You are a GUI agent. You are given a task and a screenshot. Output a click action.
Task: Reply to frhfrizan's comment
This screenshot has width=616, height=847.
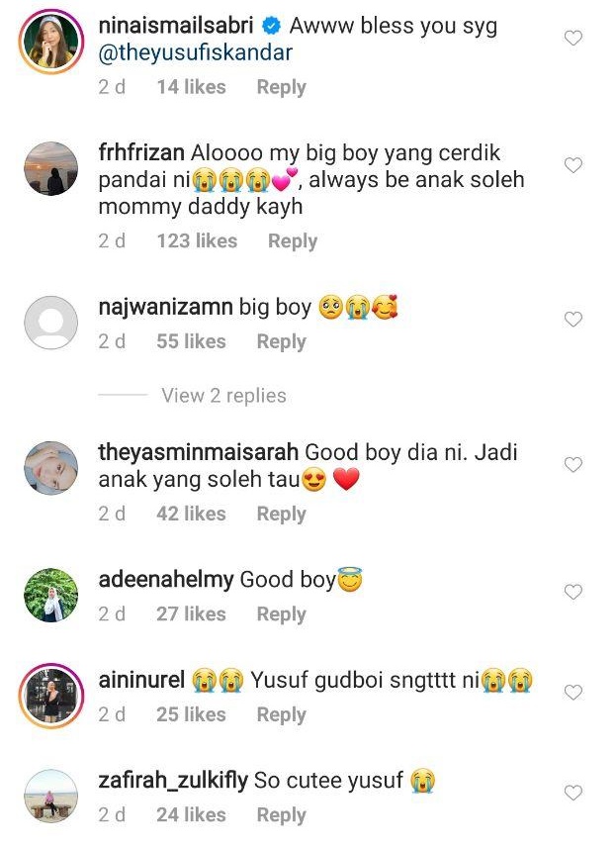(x=293, y=240)
